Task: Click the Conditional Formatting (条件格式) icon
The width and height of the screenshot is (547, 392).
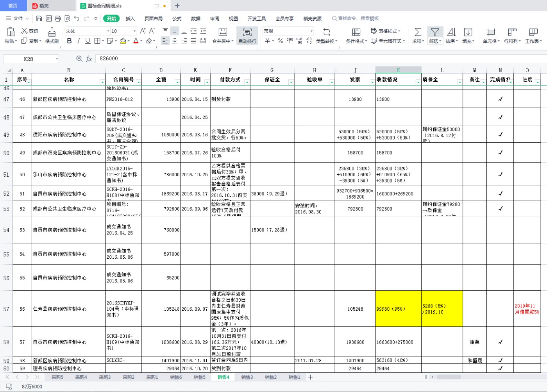Action: tap(356, 32)
